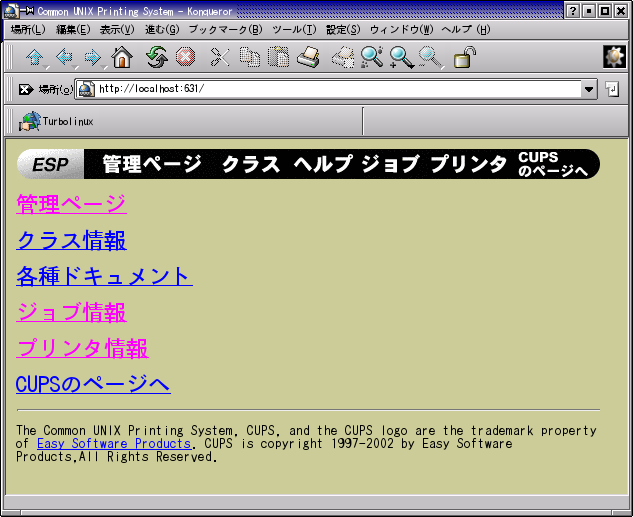
Task: Click プリンタ in the black banner
Action: [x=468, y=164]
